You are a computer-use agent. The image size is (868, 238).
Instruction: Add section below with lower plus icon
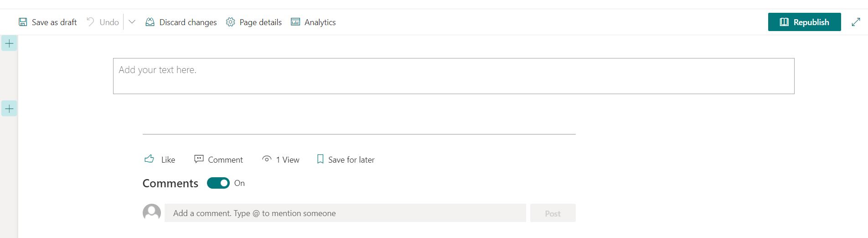tap(9, 109)
